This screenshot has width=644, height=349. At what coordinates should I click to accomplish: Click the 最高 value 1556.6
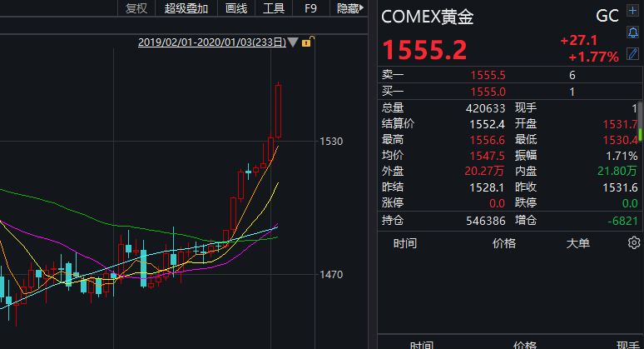[x=487, y=140]
